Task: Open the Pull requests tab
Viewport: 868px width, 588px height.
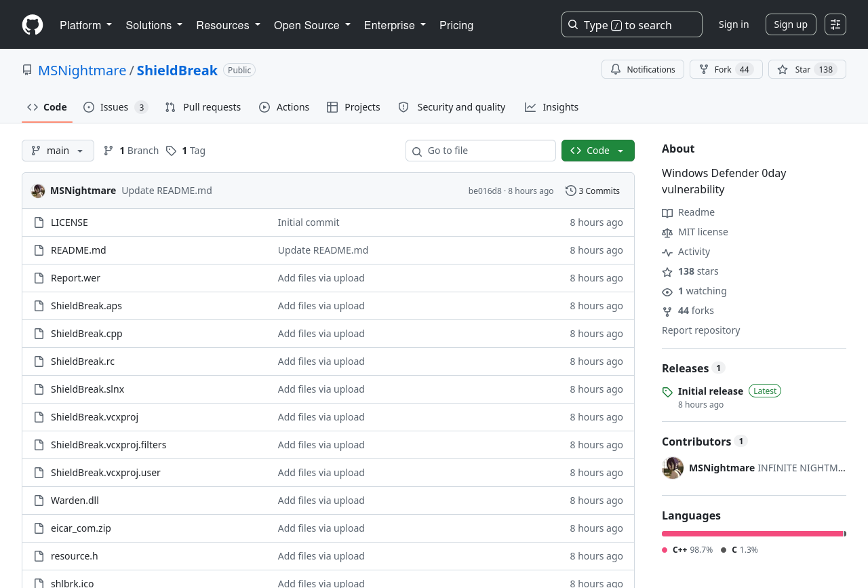Action: 203,107
